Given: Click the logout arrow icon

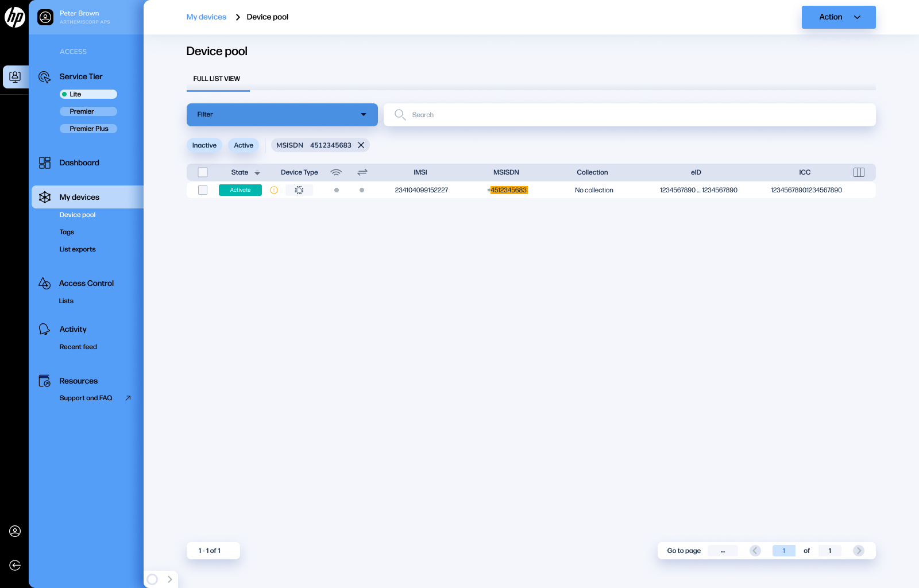Looking at the screenshot, I should [x=15, y=566].
